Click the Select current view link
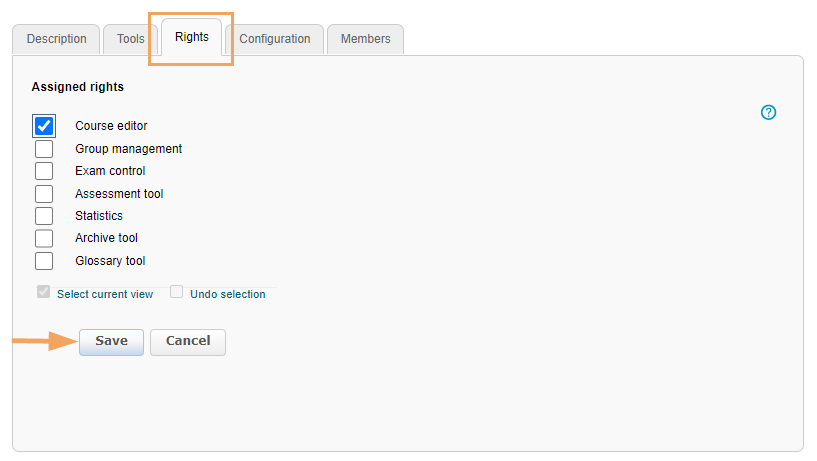This screenshot has width=817, height=461. [x=105, y=294]
